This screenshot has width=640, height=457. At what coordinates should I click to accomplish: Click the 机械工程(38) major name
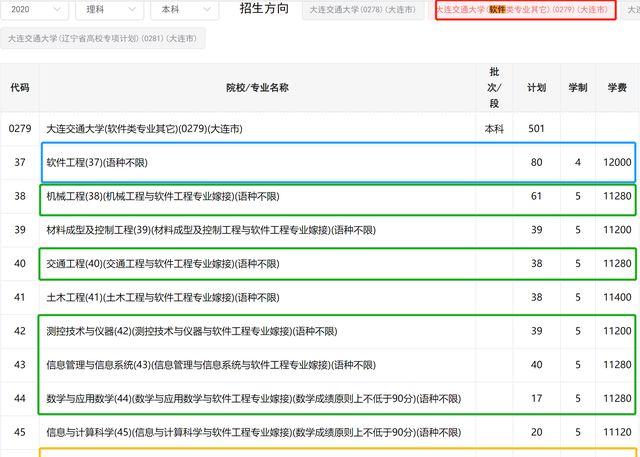point(163,196)
